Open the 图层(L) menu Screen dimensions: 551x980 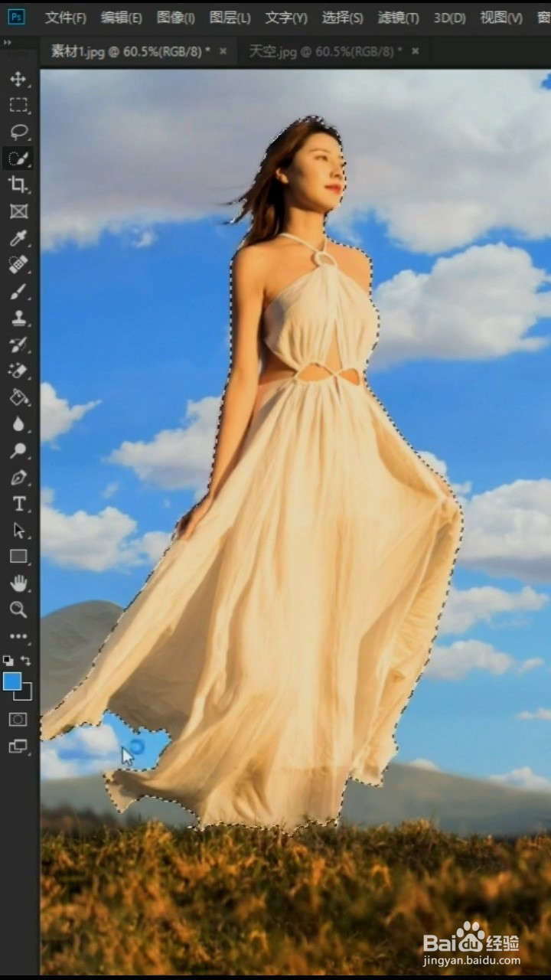click(230, 18)
